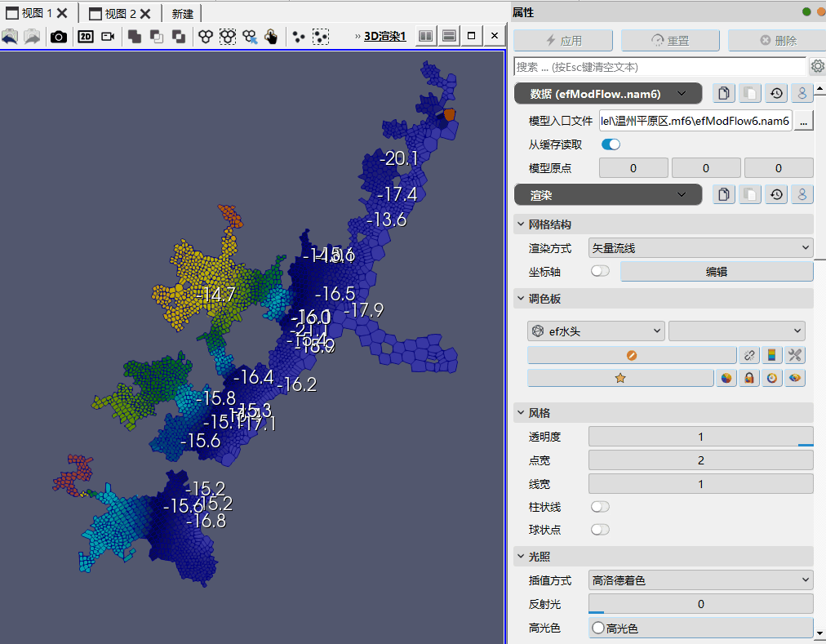This screenshot has height=644, width=826.
Task: Click the camera redo icon
Action: (x=32, y=37)
